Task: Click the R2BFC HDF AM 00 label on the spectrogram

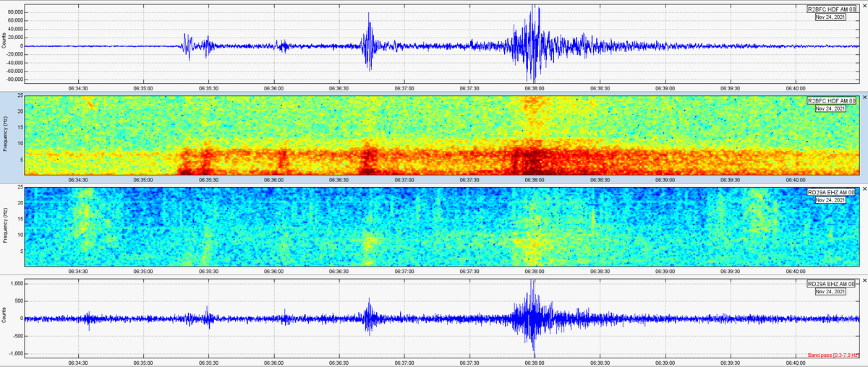Action: [832, 100]
